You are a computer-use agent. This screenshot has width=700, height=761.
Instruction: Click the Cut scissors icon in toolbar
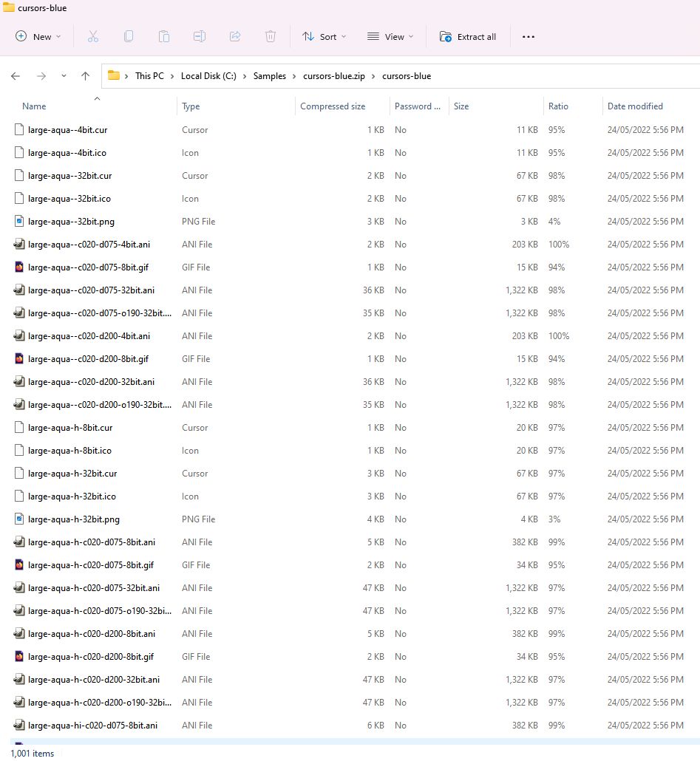[93, 36]
